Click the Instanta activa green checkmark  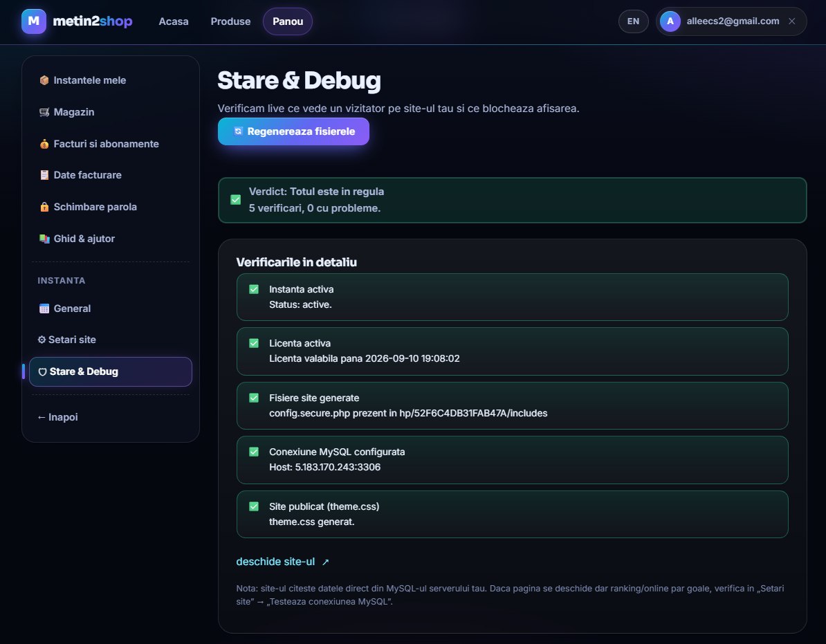point(254,289)
